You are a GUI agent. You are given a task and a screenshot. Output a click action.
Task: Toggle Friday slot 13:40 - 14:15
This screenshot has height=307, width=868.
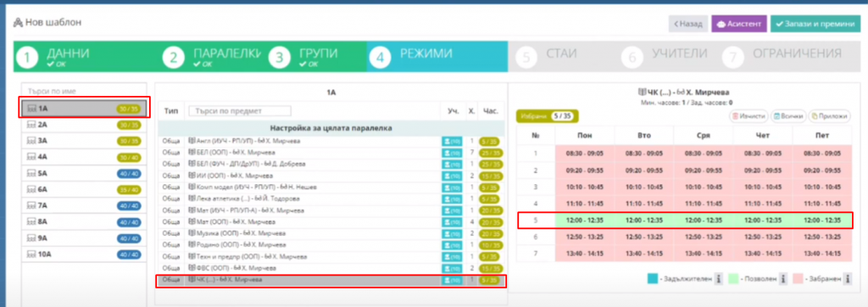pyautogui.click(x=822, y=253)
